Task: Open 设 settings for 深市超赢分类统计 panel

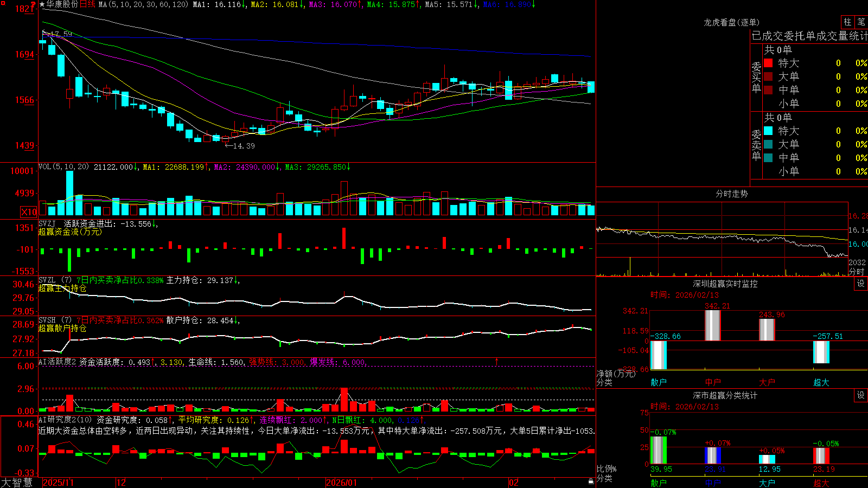Action: tap(861, 395)
